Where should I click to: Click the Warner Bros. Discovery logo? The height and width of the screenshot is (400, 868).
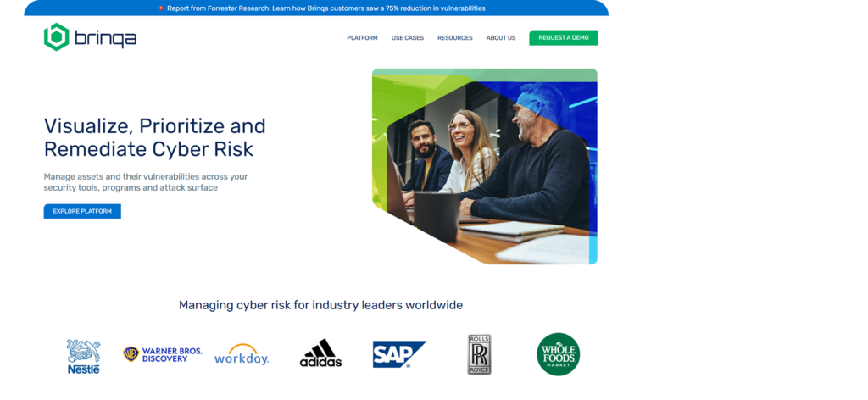[x=163, y=354]
